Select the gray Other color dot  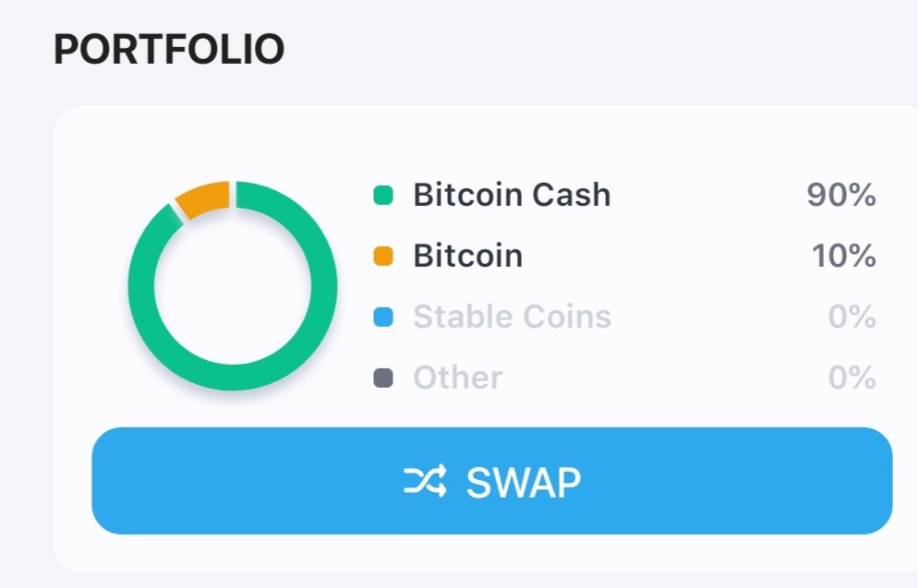click(x=383, y=378)
